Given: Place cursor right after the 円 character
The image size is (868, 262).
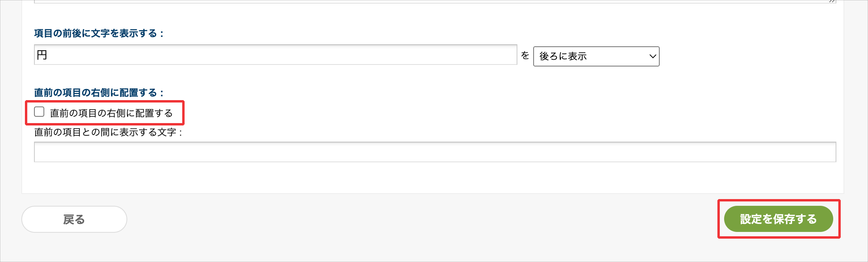Looking at the screenshot, I should click(48, 55).
